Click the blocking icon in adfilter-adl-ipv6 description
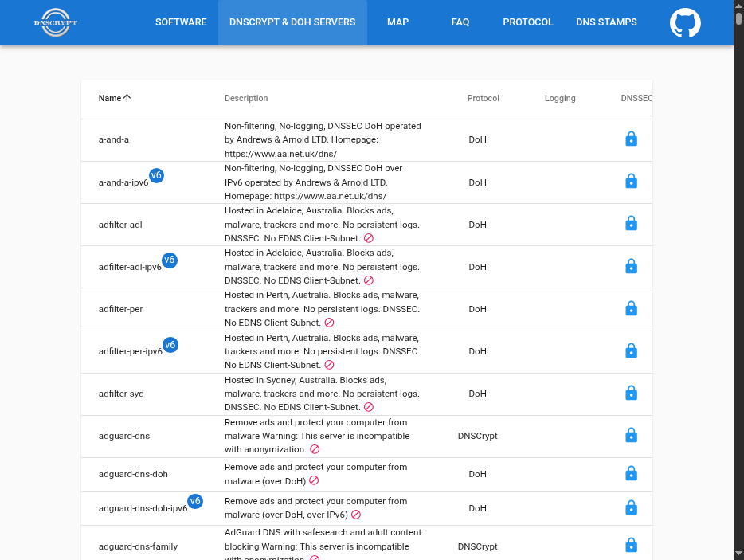The width and height of the screenshot is (744, 560). [x=369, y=280]
